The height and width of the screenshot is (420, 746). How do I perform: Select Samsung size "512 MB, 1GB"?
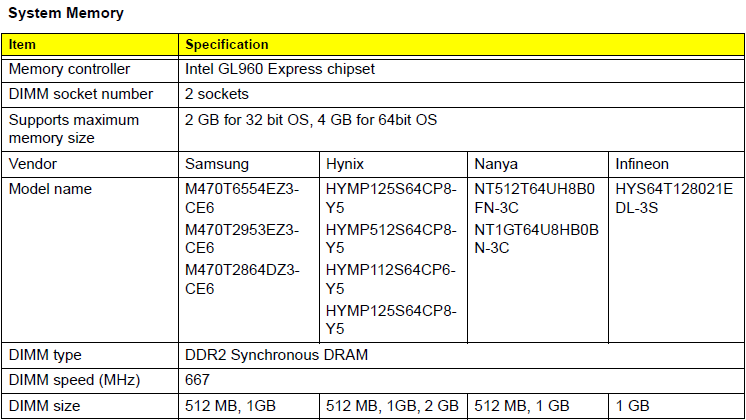pyautogui.click(x=230, y=406)
